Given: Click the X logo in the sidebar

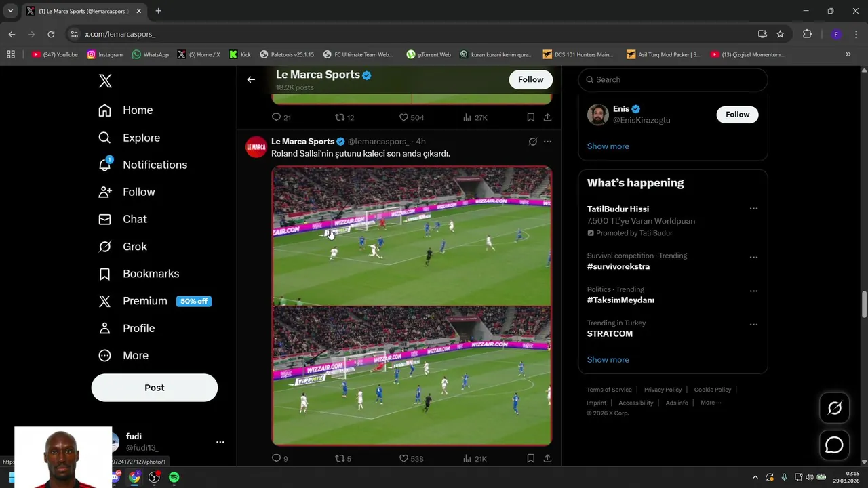Looking at the screenshot, I should tap(105, 81).
